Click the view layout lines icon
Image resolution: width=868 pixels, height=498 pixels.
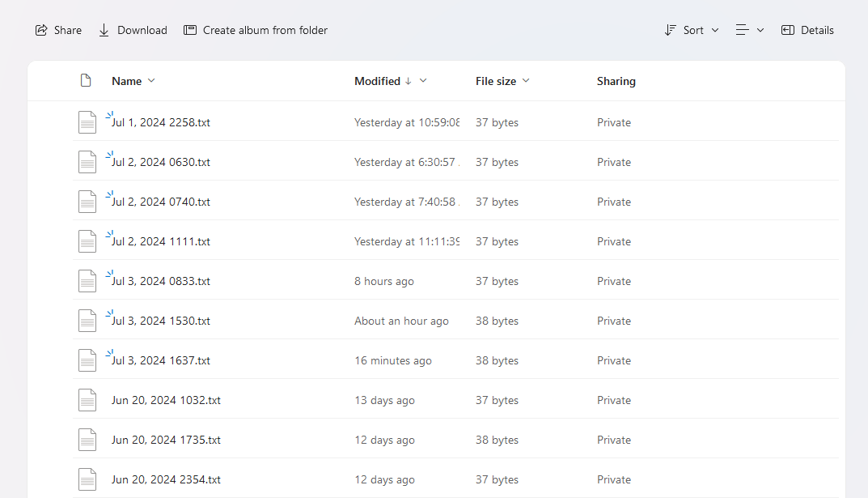[743, 30]
